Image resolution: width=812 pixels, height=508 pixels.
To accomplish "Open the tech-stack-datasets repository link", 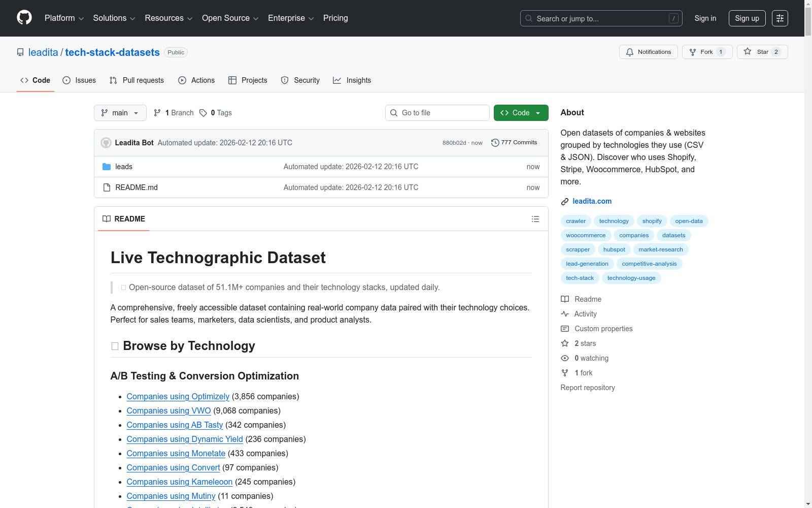I will [113, 52].
